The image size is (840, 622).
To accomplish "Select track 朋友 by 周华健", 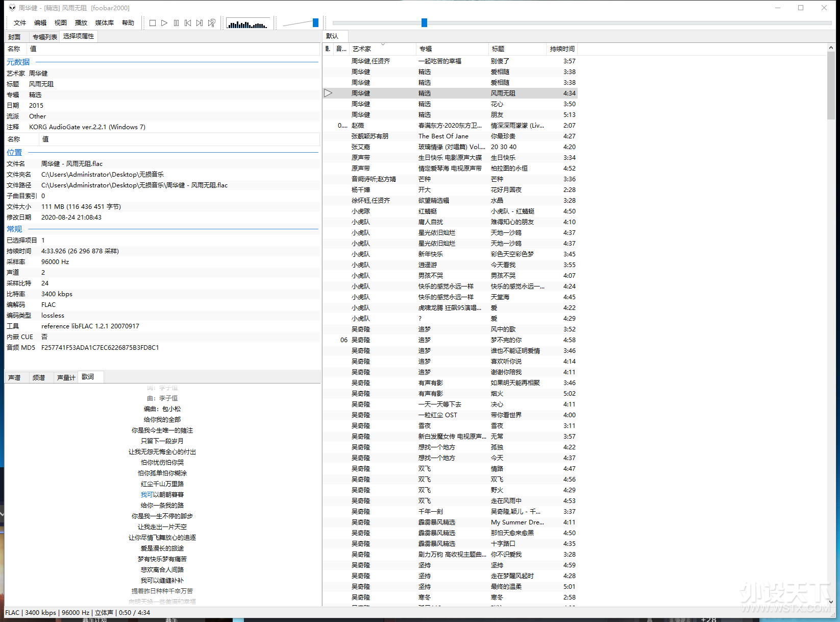I will click(450, 114).
